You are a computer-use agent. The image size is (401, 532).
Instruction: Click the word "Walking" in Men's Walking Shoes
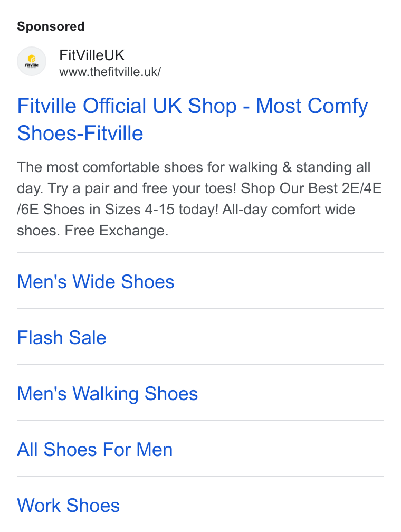click(106, 394)
